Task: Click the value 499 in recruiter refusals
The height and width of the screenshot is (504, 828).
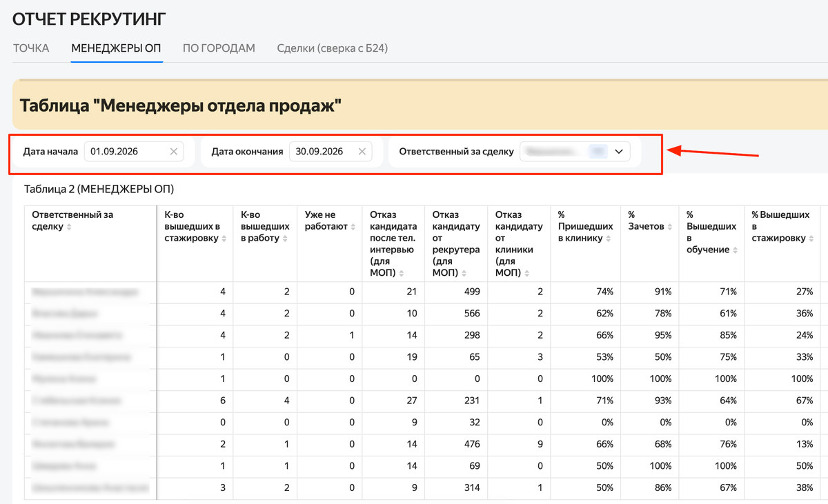Action: [471, 292]
